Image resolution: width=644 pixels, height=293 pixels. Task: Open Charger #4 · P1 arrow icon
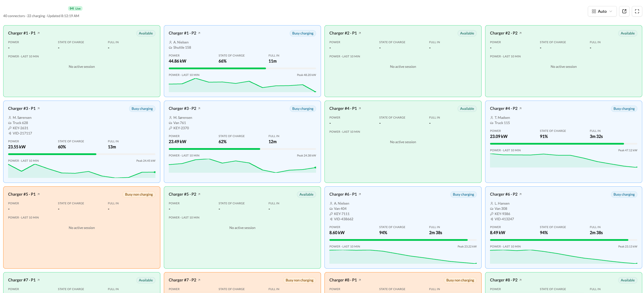(360, 108)
